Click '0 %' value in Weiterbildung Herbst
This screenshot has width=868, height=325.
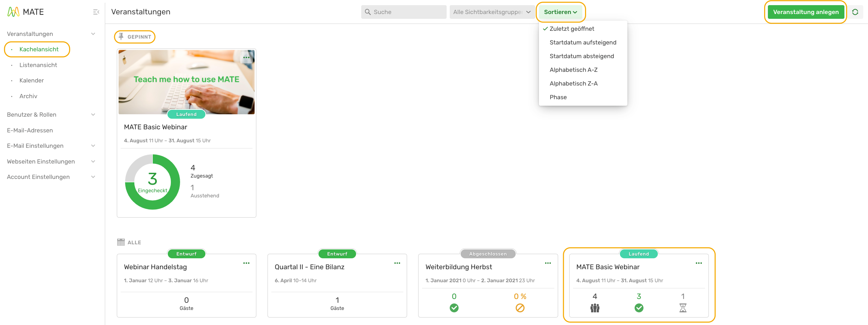tap(520, 296)
